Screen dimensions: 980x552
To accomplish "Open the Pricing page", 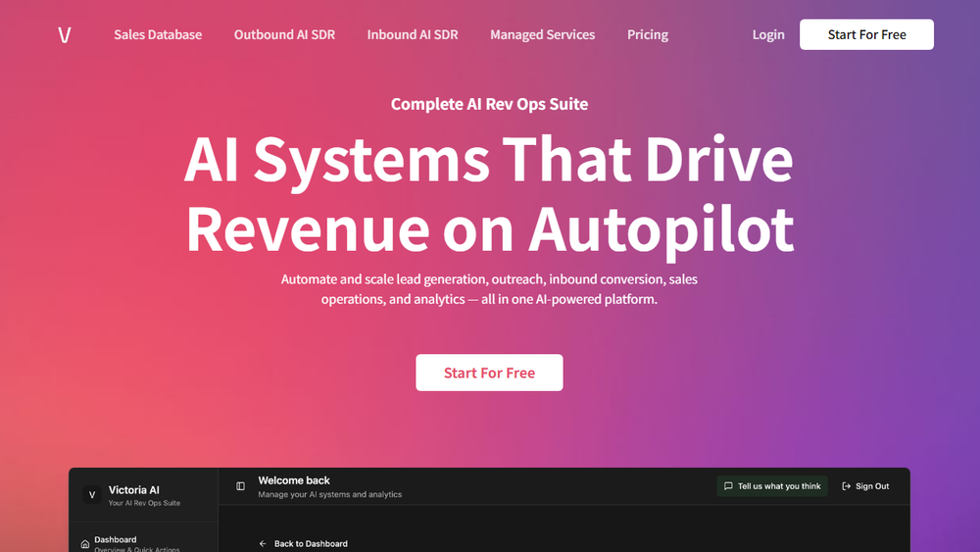I will 648,35.
